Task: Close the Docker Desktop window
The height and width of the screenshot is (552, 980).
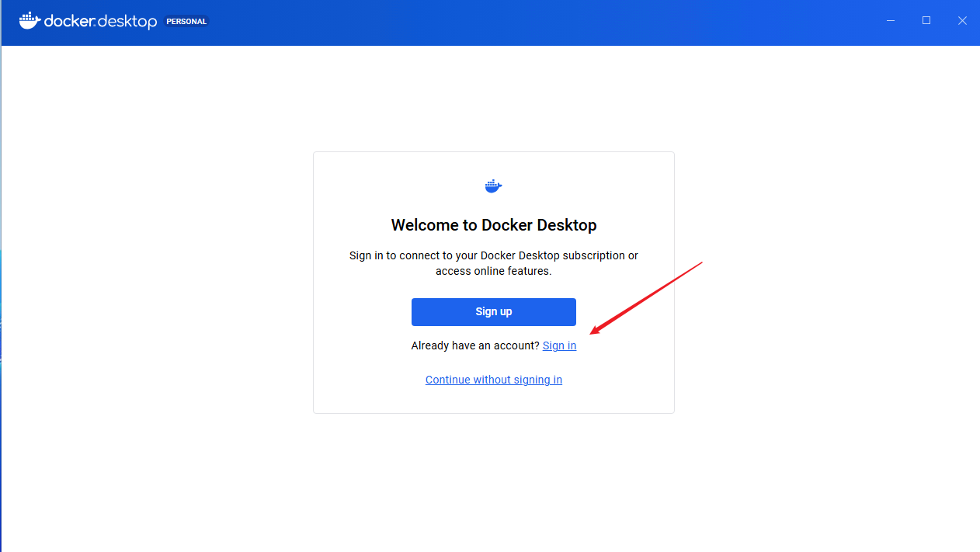Action: click(962, 21)
